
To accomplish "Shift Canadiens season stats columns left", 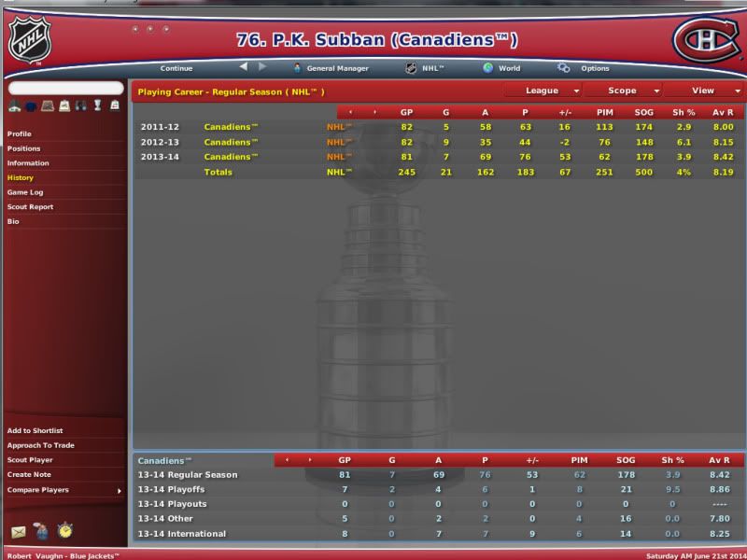I will click(x=287, y=460).
